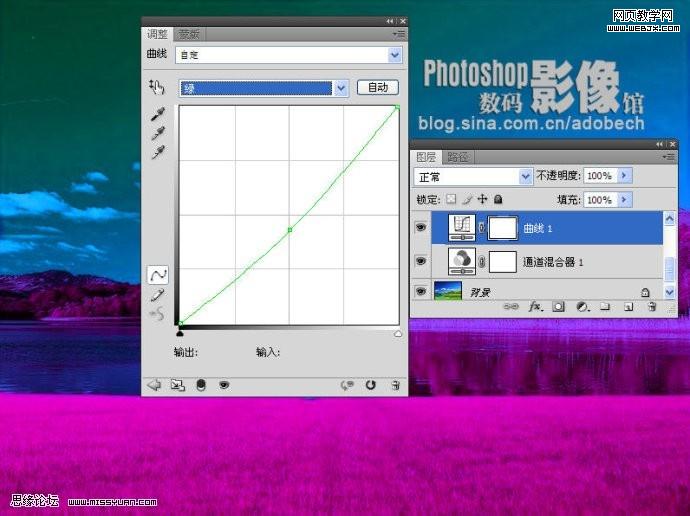Click the black point input slider triangle
The image size is (690, 516).
click(x=180, y=334)
